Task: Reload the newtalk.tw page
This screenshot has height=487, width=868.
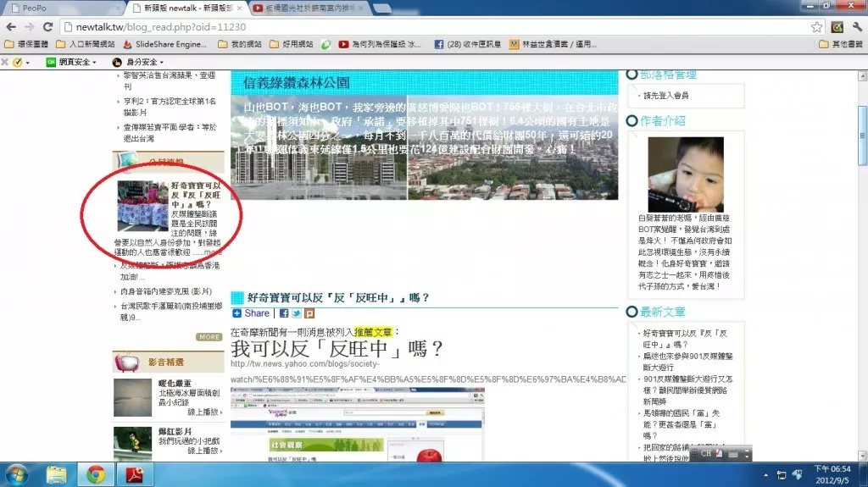Action: click(x=47, y=26)
